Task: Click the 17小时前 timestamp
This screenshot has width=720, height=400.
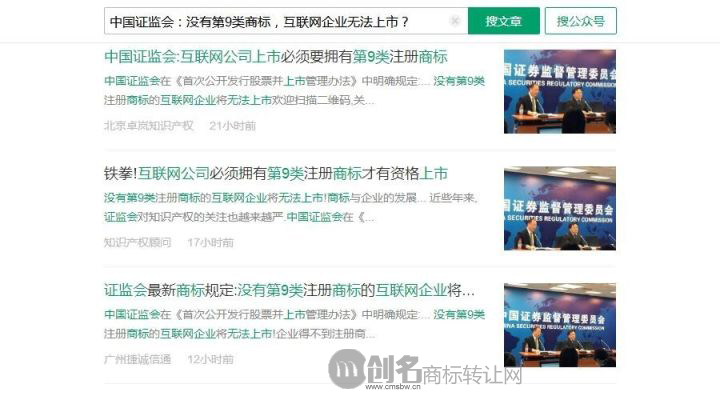Action: pos(210,242)
